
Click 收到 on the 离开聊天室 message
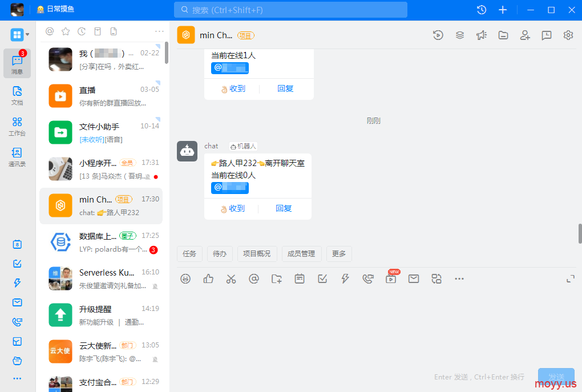tap(232, 209)
